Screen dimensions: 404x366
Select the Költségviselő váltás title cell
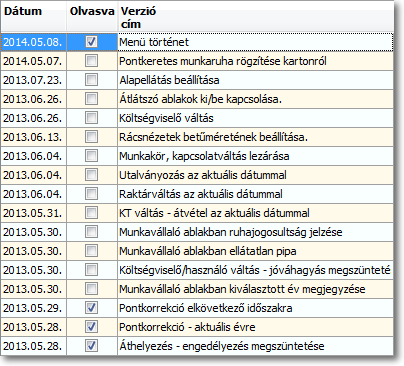click(255, 118)
